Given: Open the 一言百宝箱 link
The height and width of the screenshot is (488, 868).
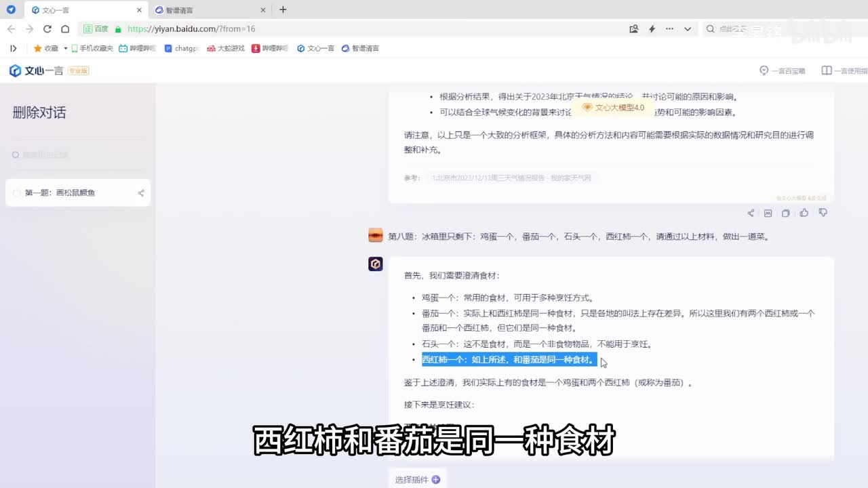Looking at the screenshot, I should click(783, 70).
